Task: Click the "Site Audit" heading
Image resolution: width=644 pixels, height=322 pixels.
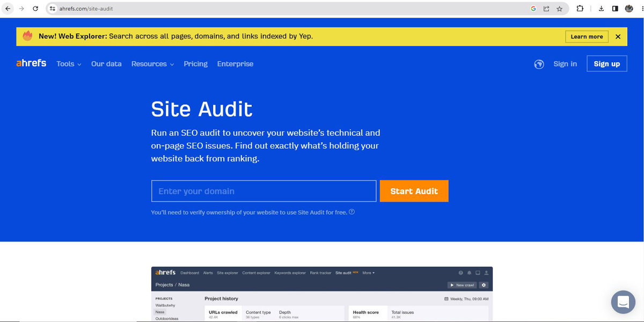Action: coord(202,109)
